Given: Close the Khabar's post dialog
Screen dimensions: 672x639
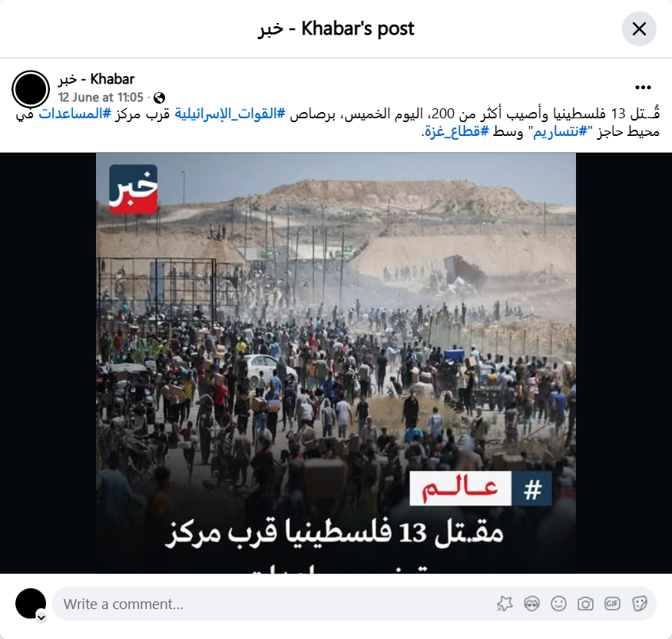Looking at the screenshot, I should pos(639,29).
